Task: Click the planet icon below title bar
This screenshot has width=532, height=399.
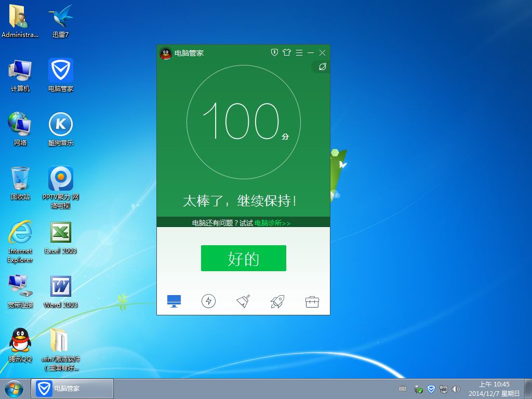Action: pos(322,66)
